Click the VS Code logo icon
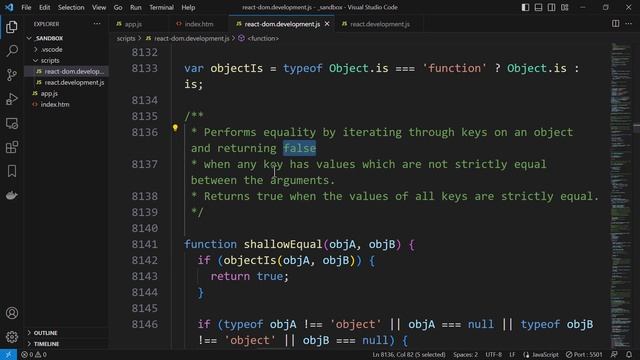 pos(9,7)
